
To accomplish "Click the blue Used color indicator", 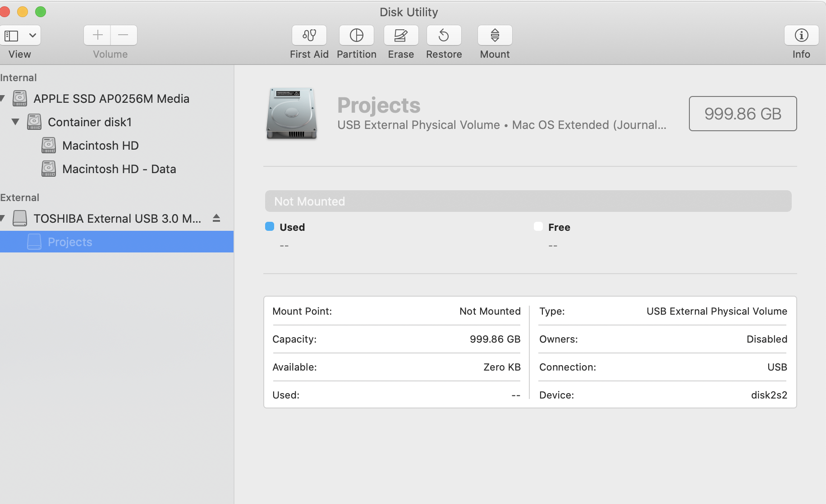I will coord(270,226).
